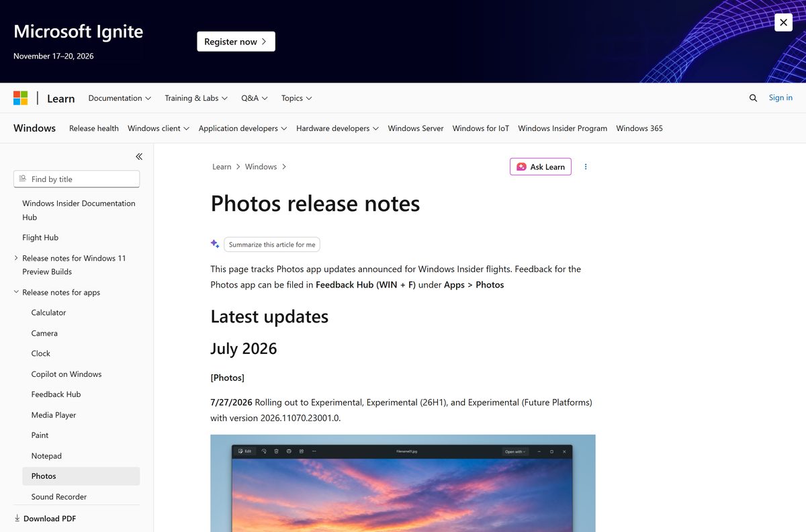The width and height of the screenshot is (806, 532).
Task: Click in the Find by title field
Action: (x=77, y=179)
